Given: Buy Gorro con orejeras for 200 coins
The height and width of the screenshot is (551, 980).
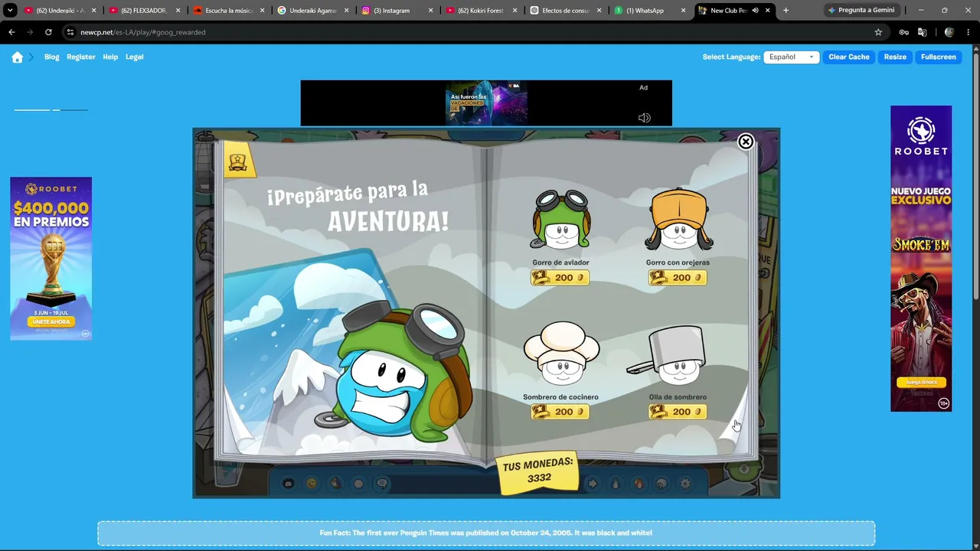Looking at the screenshot, I should tap(678, 278).
